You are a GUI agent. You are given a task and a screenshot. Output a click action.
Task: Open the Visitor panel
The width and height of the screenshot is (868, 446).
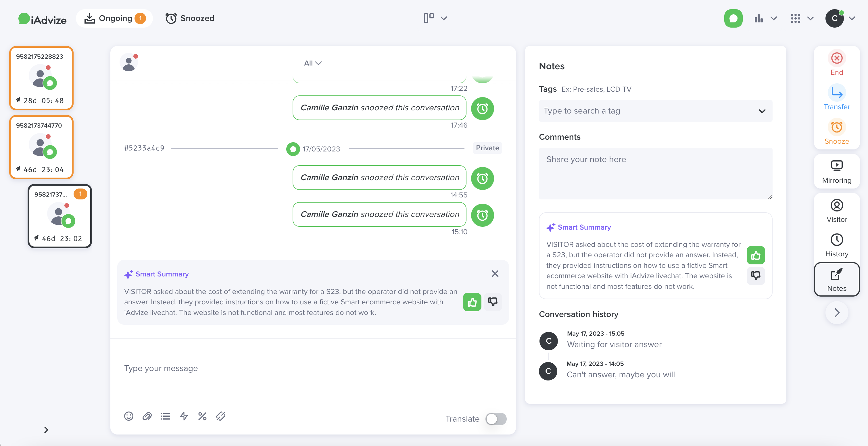[x=836, y=211]
